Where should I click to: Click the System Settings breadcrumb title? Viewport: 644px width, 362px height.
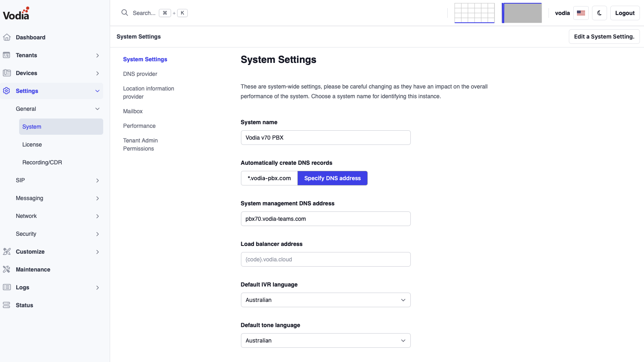coord(139,37)
